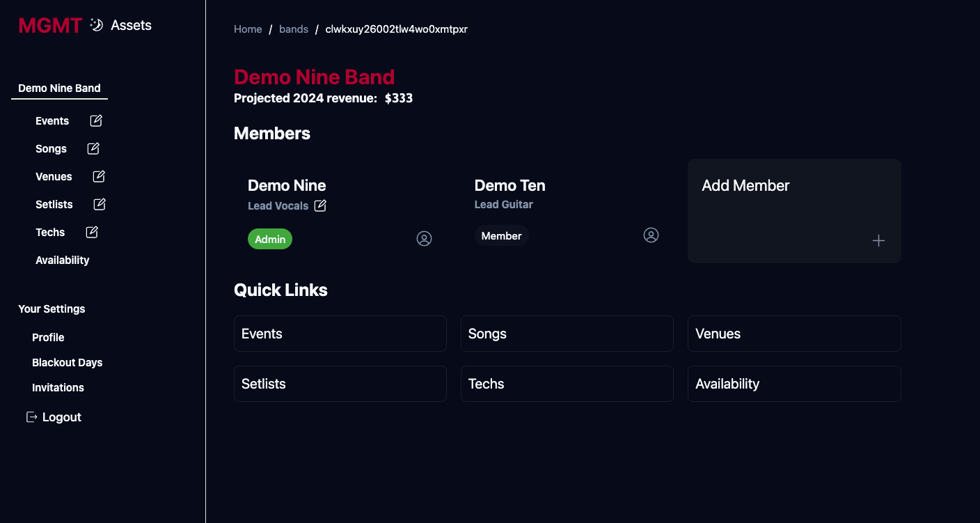This screenshot has width=980, height=523.
Task: Open Profile settings
Action: 48,338
